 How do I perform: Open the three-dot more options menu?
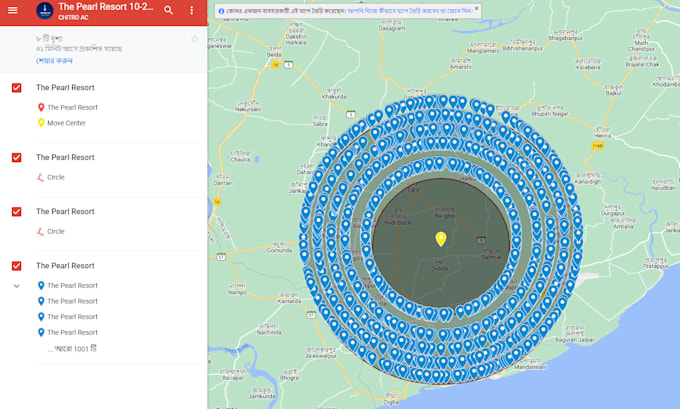[x=192, y=10]
